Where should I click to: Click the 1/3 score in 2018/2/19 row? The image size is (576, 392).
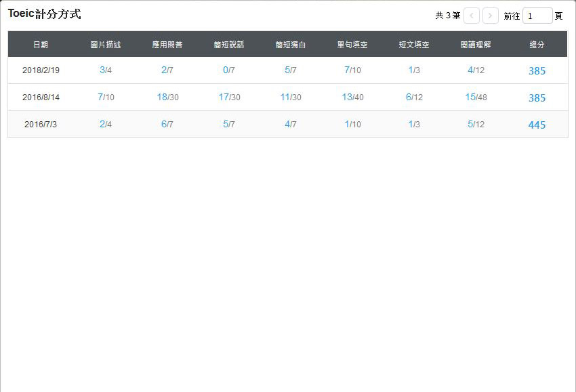(414, 70)
